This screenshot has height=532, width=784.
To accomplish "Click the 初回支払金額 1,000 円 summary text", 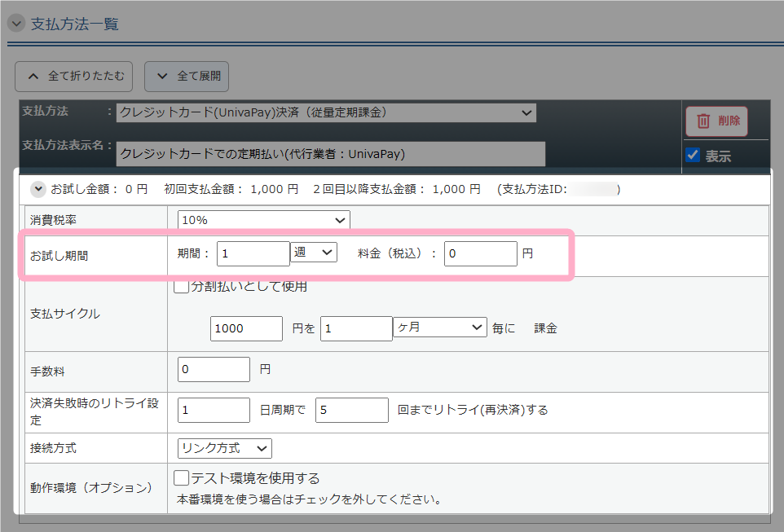I will pos(231,189).
